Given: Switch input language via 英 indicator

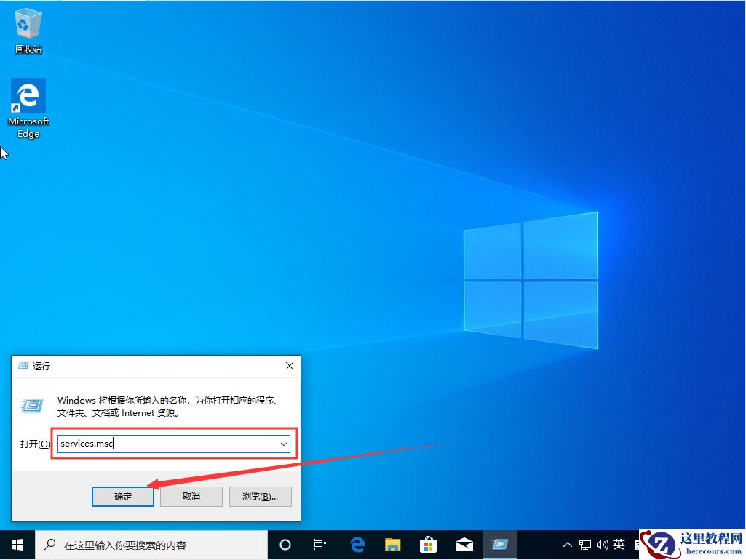Looking at the screenshot, I should point(619,544).
